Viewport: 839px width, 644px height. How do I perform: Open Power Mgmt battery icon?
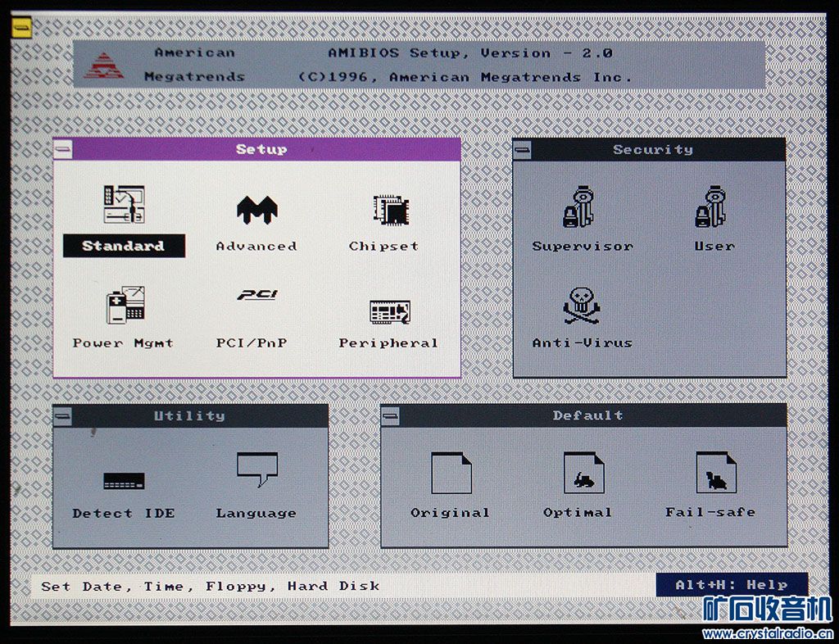click(125, 305)
